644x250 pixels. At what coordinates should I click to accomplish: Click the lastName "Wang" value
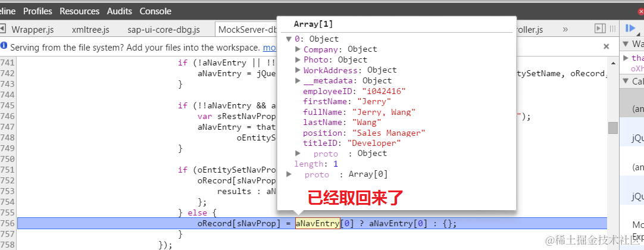(367, 123)
